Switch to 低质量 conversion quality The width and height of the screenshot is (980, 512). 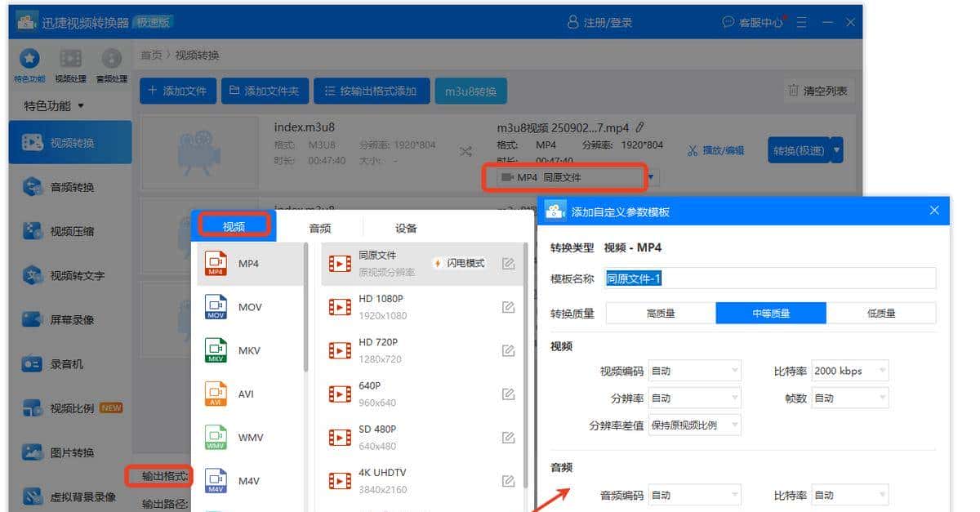pos(882,312)
